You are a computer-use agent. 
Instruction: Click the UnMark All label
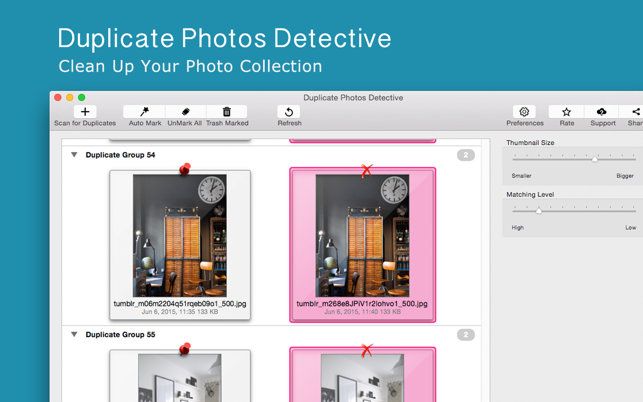point(185,123)
